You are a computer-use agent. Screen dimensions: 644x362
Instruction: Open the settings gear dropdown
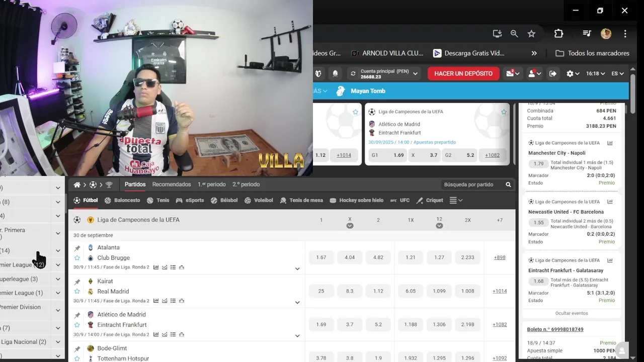573,73
